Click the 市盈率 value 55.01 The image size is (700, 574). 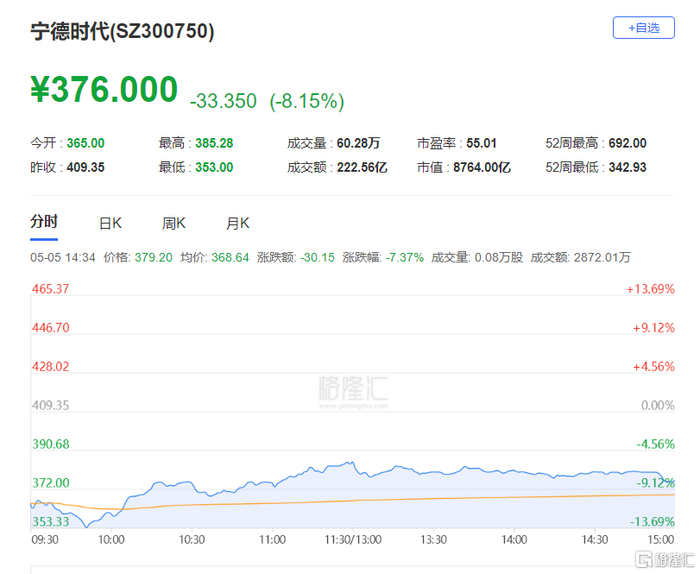(482, 143)
